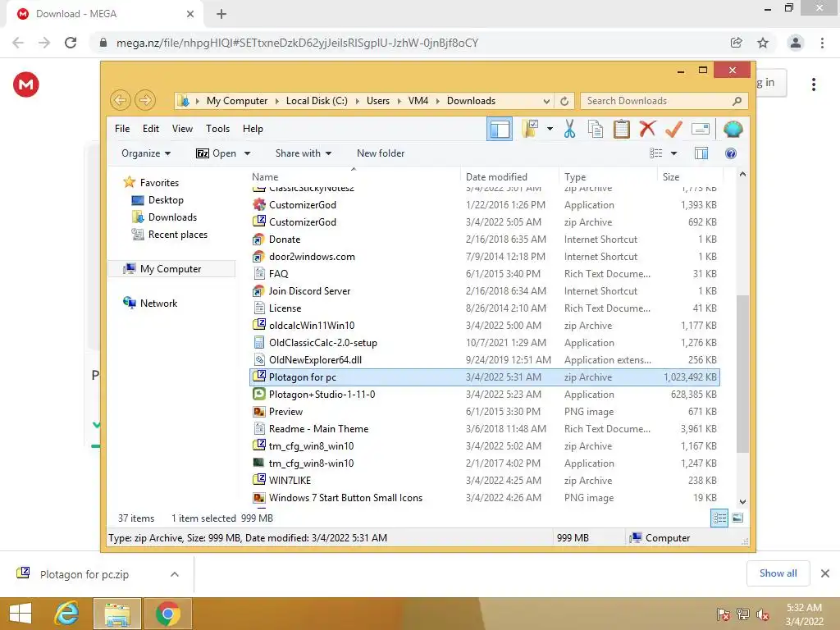
Task: Click the Cut scissors icon in toolbar
Action: (569, 129)
